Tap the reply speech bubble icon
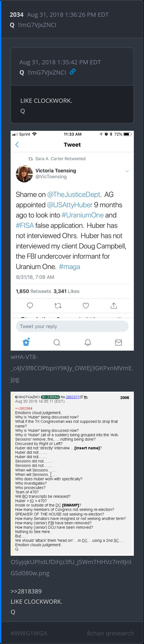 [x=30, y=305]
